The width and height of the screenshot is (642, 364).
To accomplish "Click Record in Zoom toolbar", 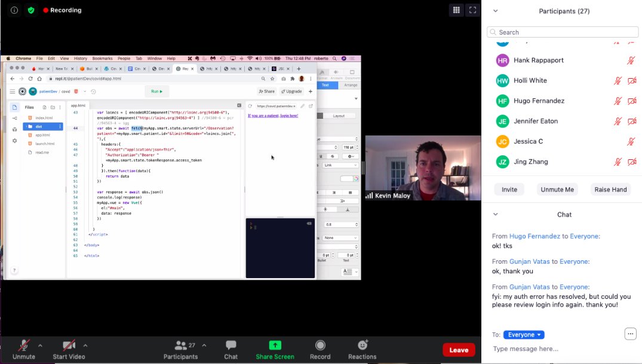I will (320, 350).
